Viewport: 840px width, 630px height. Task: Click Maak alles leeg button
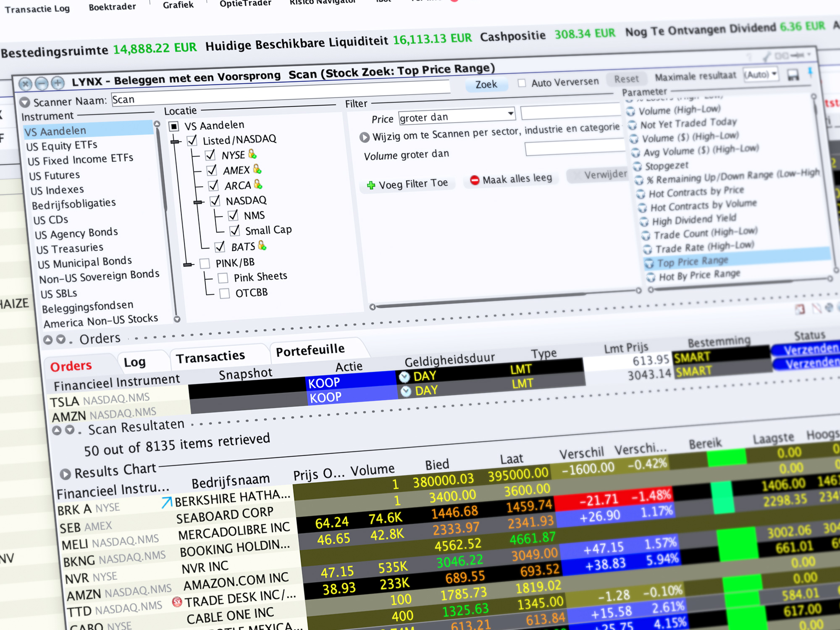click(511, 179)
